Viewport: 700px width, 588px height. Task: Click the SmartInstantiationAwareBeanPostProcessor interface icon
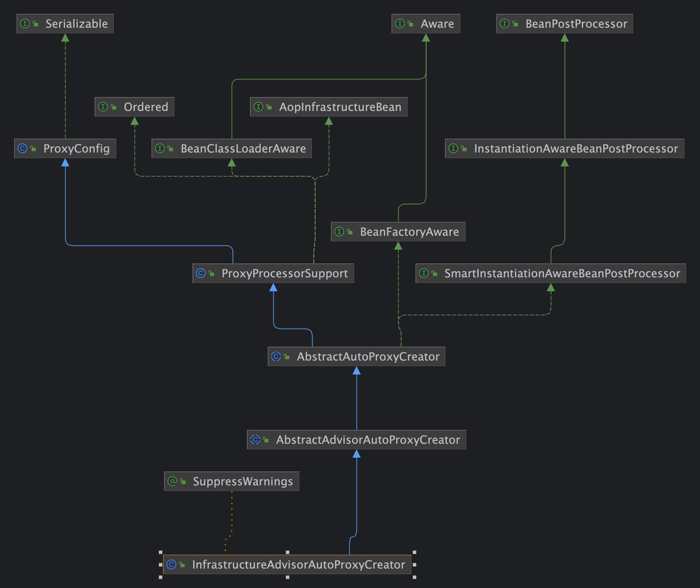click(x=424, y=273)
